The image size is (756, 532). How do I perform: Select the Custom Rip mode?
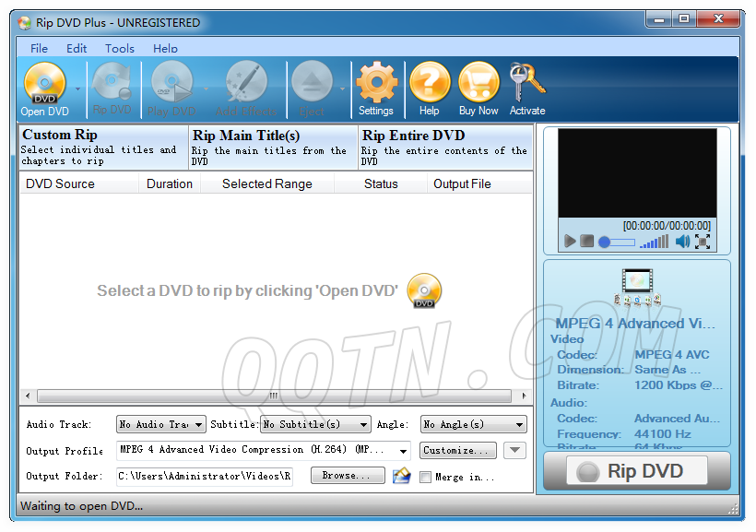pos(102,148)
